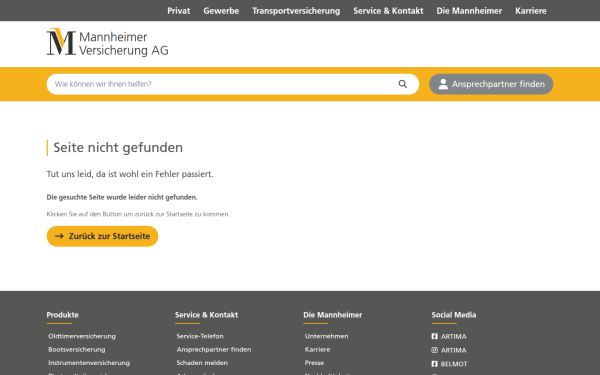Open the Transportversicherung menu

coord(296,11)
